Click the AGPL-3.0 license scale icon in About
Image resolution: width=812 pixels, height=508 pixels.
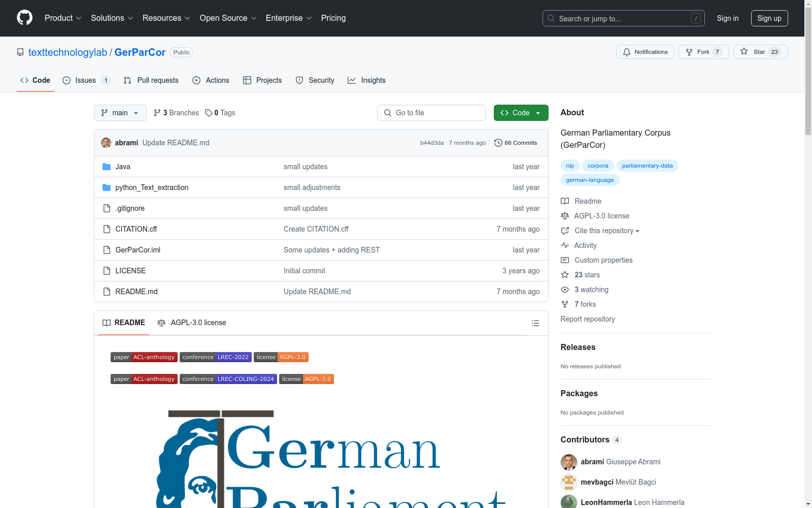click(x=565, y=216)
